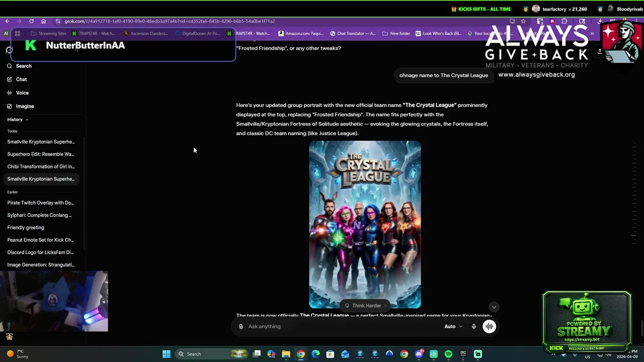
Task: Open Epic Games Launcher from taskbar
Action: pyautogui.click(x=463, y=354)
